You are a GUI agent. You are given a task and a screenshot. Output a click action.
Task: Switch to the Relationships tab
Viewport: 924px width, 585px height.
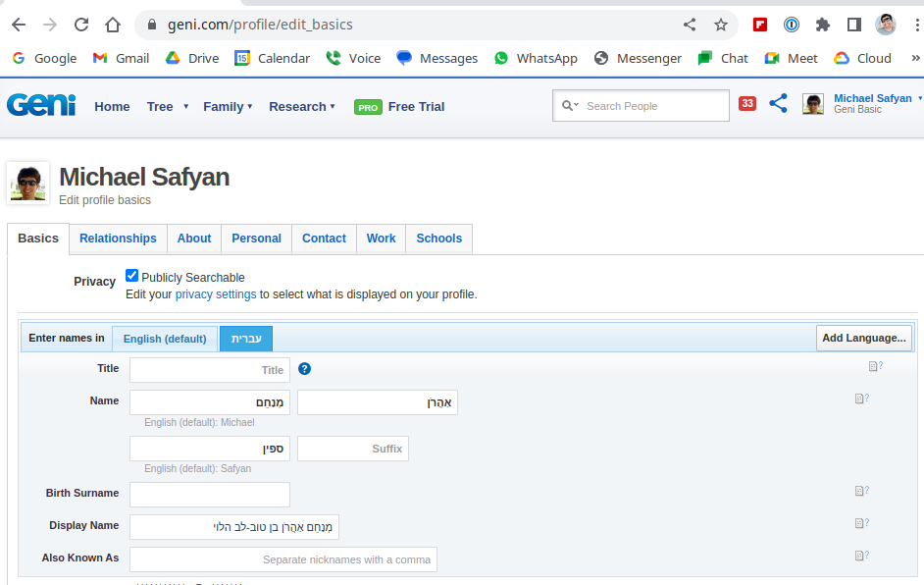(118, 239)
